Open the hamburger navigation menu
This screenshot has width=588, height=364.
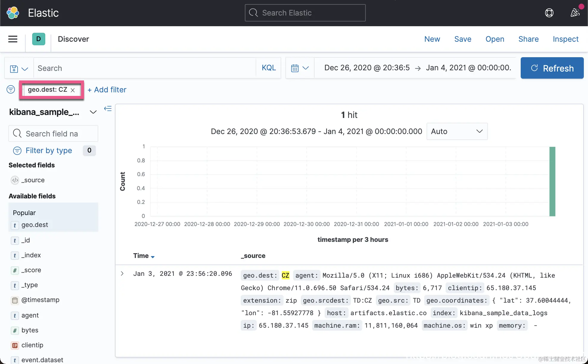click(13, 39)
